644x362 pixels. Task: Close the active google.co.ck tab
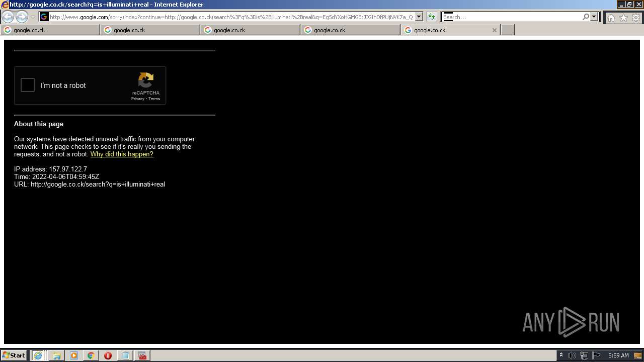[494, 30]
